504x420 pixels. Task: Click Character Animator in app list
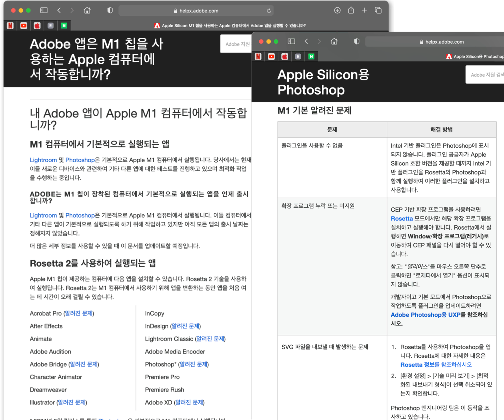(56, 377)
